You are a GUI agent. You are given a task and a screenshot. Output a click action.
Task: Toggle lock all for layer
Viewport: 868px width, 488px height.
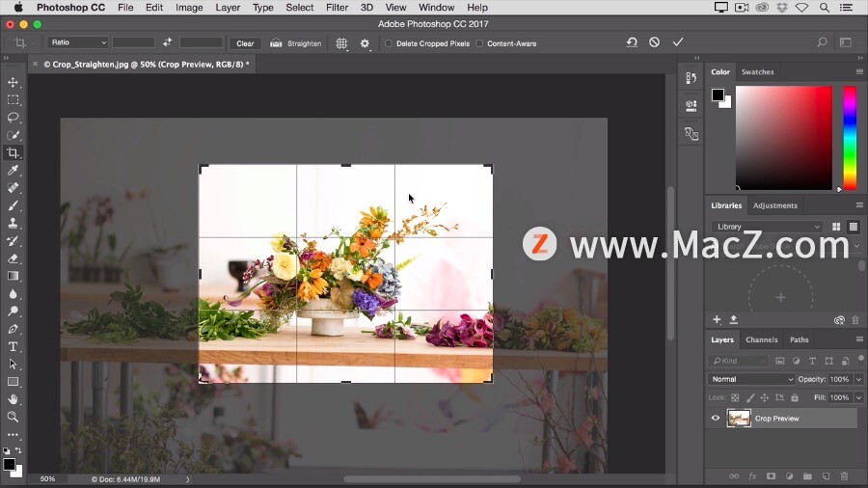[x=795, y=397]
